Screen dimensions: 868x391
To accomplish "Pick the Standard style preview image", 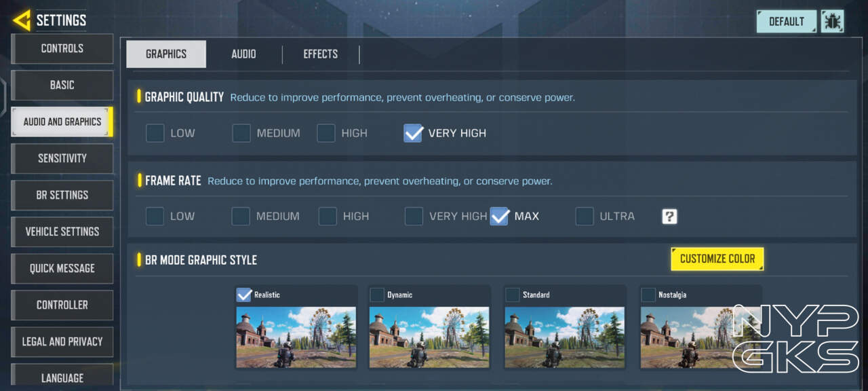I will [564, 337].
